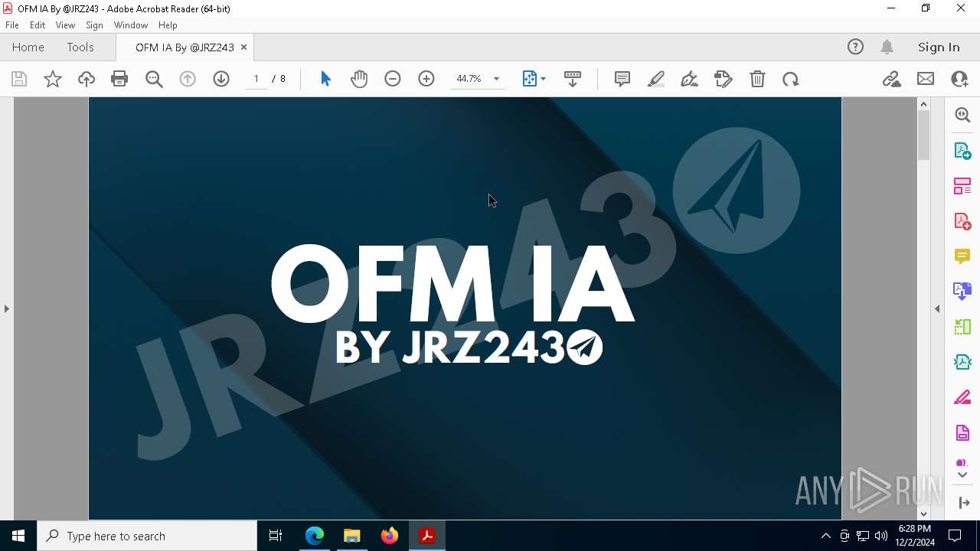Switch to the Tools tab

click(80, 47)
